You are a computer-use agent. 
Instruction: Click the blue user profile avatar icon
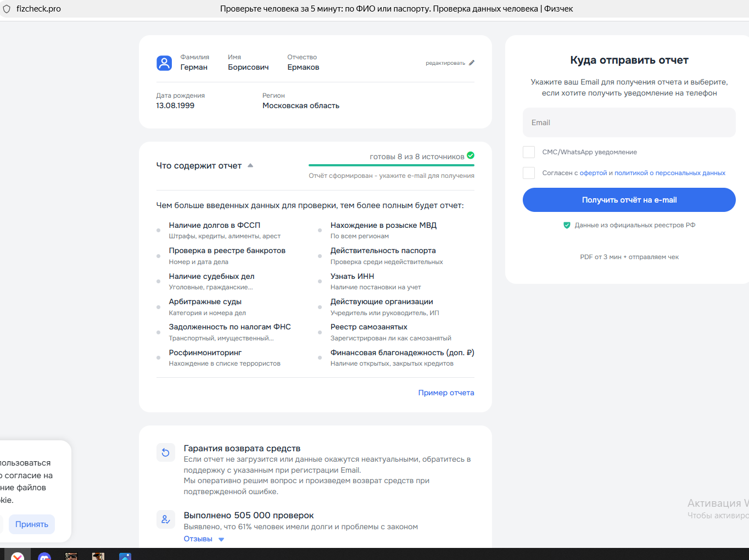point(164,63)
